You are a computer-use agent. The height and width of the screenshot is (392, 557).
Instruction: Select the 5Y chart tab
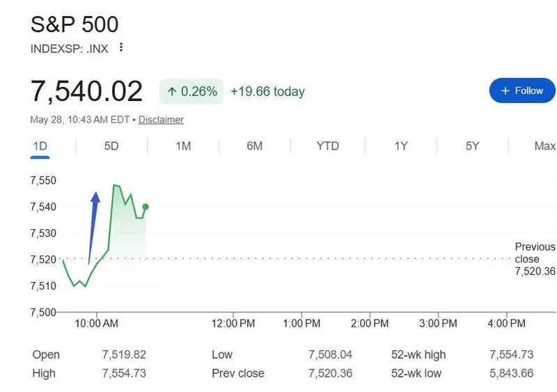473,146
